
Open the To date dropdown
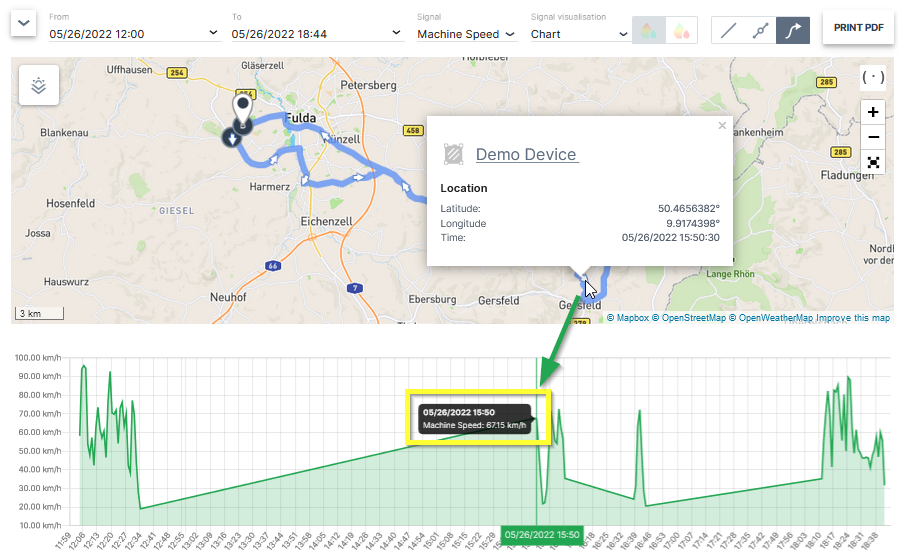point(316,34)
